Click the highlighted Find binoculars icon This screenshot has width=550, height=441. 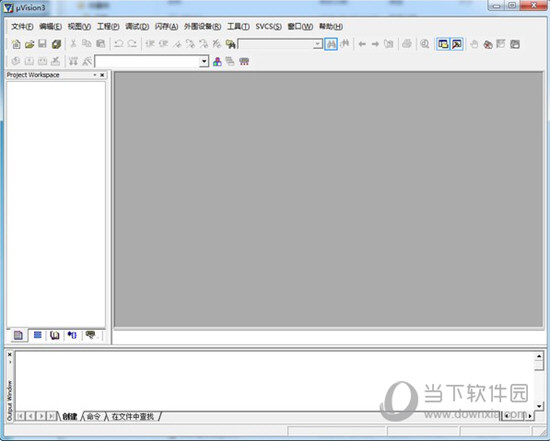pos(331,44)
